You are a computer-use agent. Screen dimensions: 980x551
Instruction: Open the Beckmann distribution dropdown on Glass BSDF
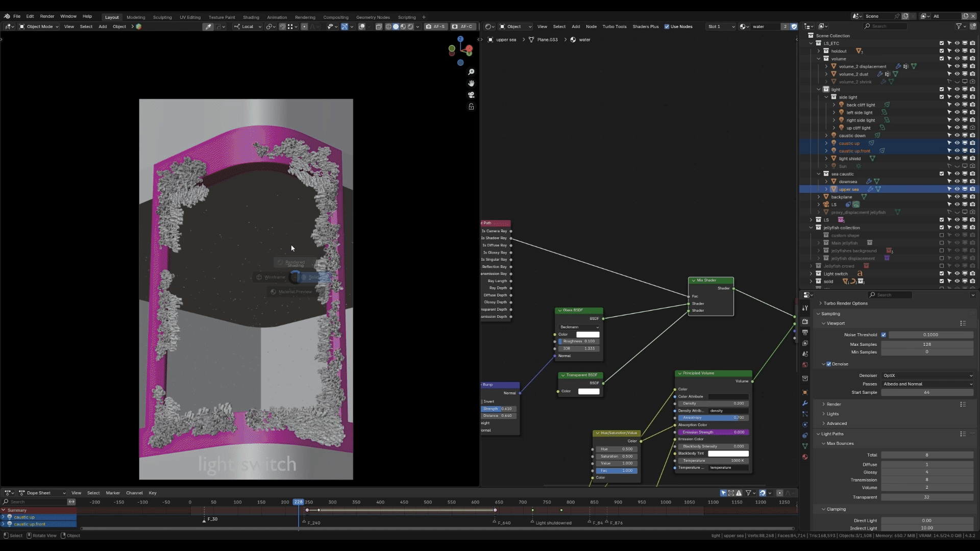pyautogui.click(x=579, y=327)
